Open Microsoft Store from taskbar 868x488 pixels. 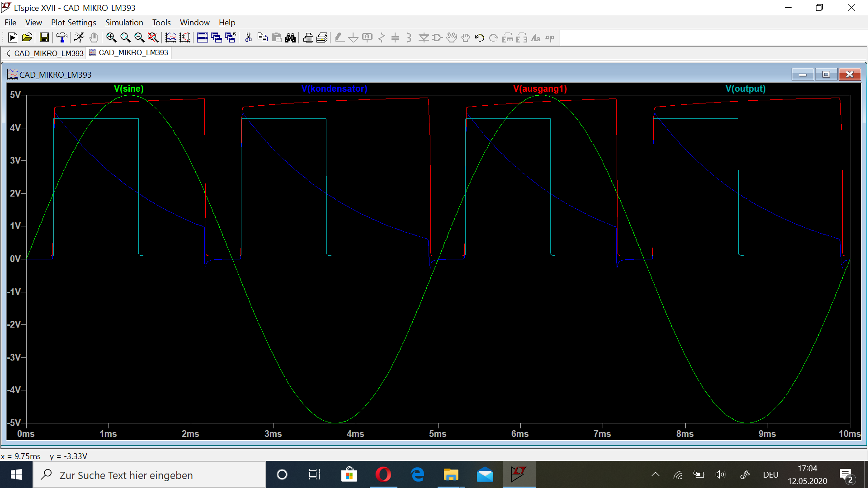[349, 474]
